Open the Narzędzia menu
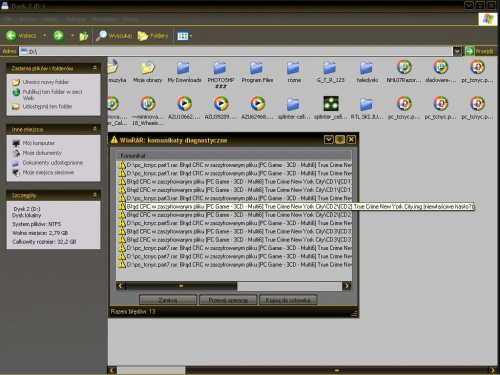 (x=104, y=19)
